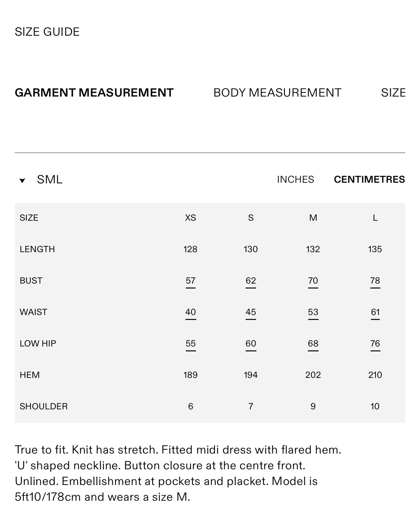Open the partially visible Size tab
The image size is (420, 523).
393,93
